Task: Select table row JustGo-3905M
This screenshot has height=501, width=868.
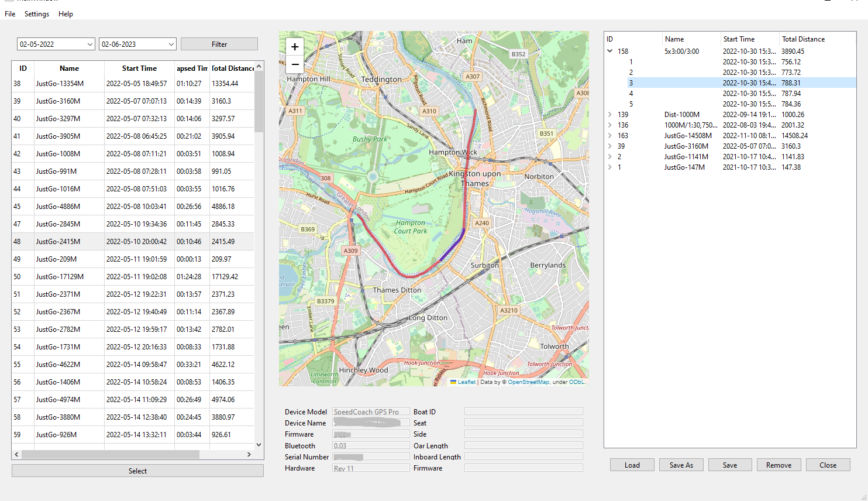Action: click(133, 136)
